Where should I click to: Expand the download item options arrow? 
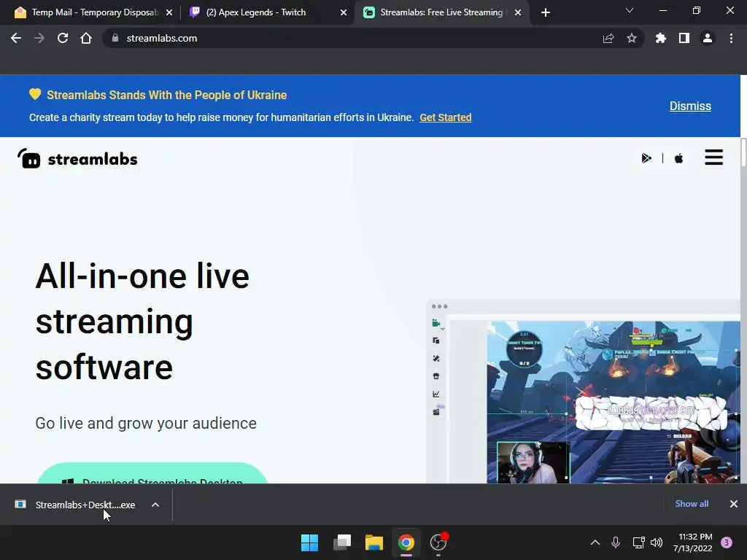tap(155, 505)
